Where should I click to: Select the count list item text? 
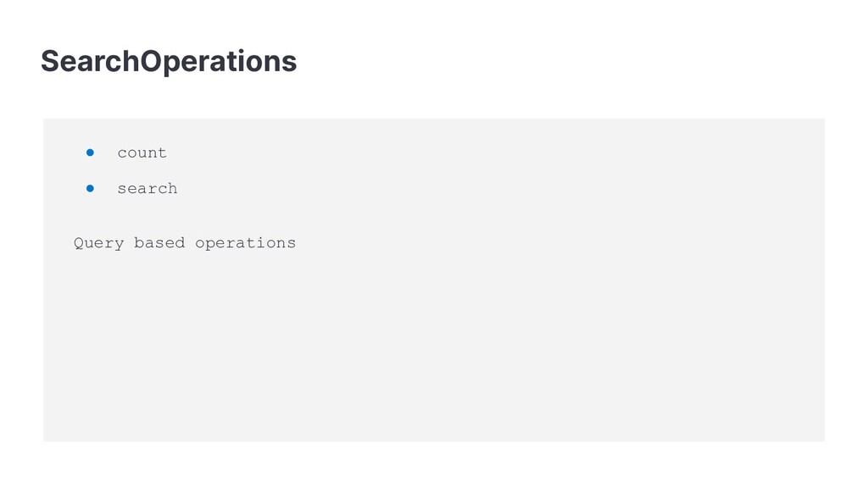click(x=142, y=152)
